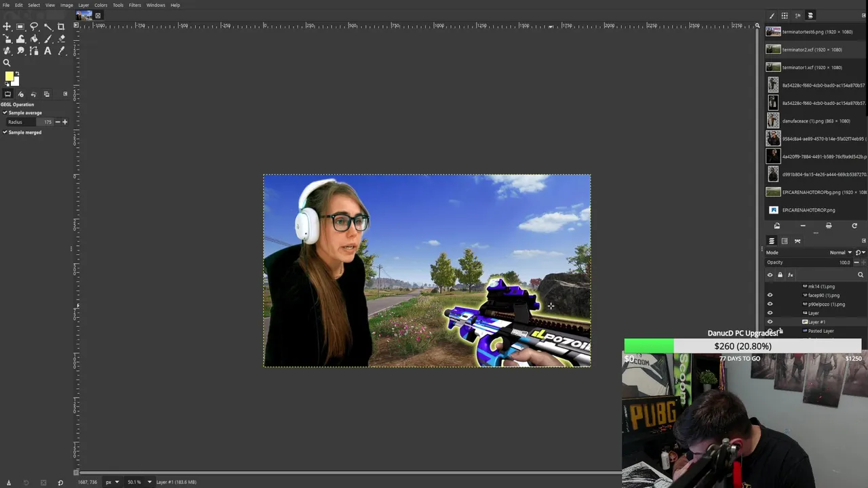Select EPICARENAHOTDROP.png in document history
This screenshot has width=868, height=488.
point(814,210)
